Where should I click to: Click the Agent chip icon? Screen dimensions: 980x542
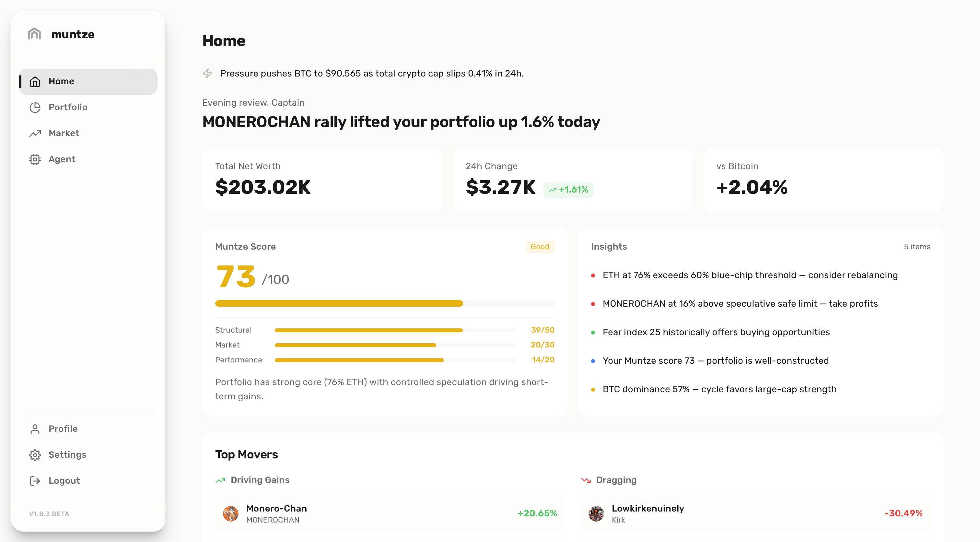(x=35, y=159)
